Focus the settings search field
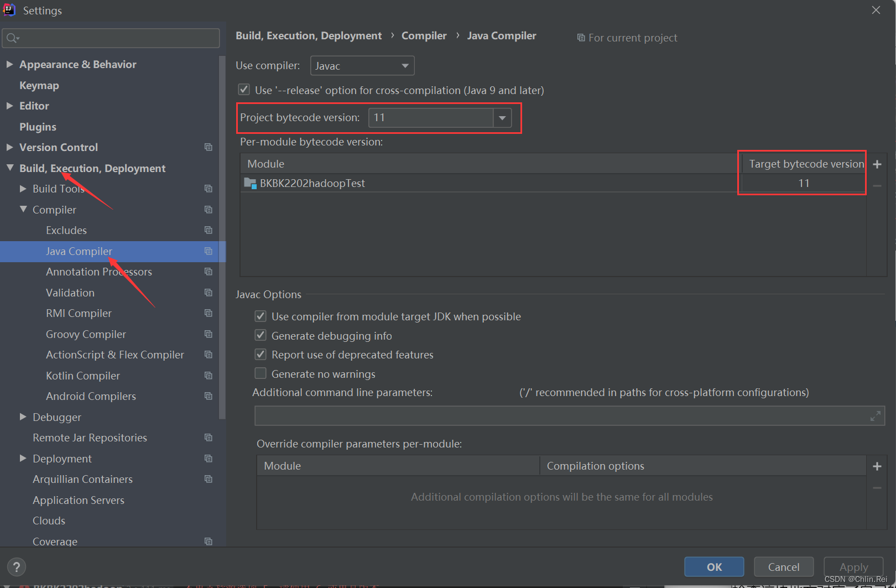Image resolution: width=896 pixels, height=588 pixels. tap(111, 38)
